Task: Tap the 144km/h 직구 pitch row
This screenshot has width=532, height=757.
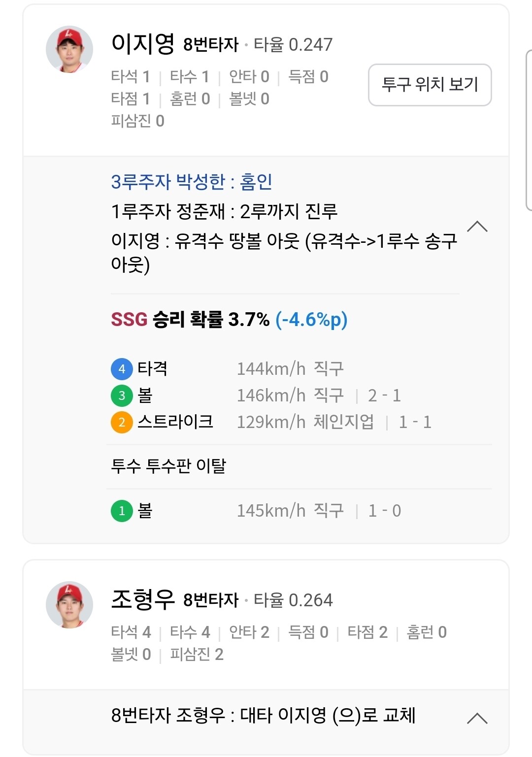Action: click(x=290, y=369)
